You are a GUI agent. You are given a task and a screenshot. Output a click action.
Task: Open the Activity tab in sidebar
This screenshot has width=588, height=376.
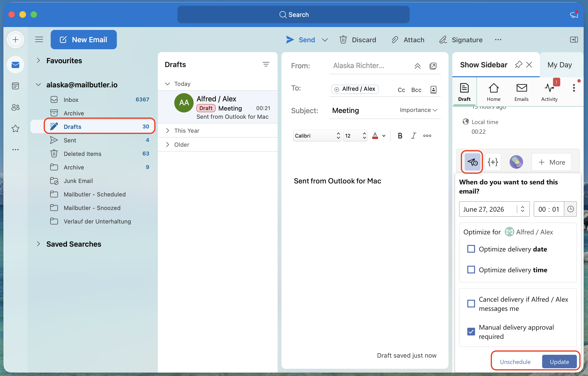pos(549,92)
